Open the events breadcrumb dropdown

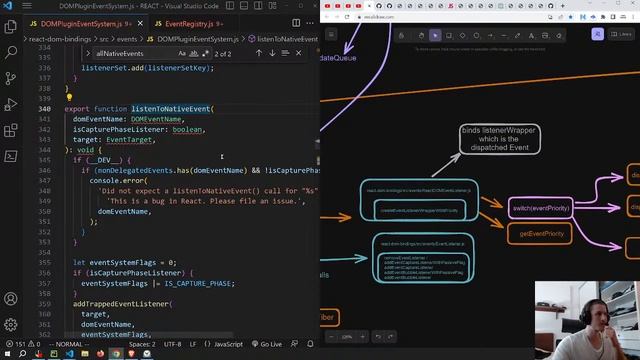[x=127, y=39]
